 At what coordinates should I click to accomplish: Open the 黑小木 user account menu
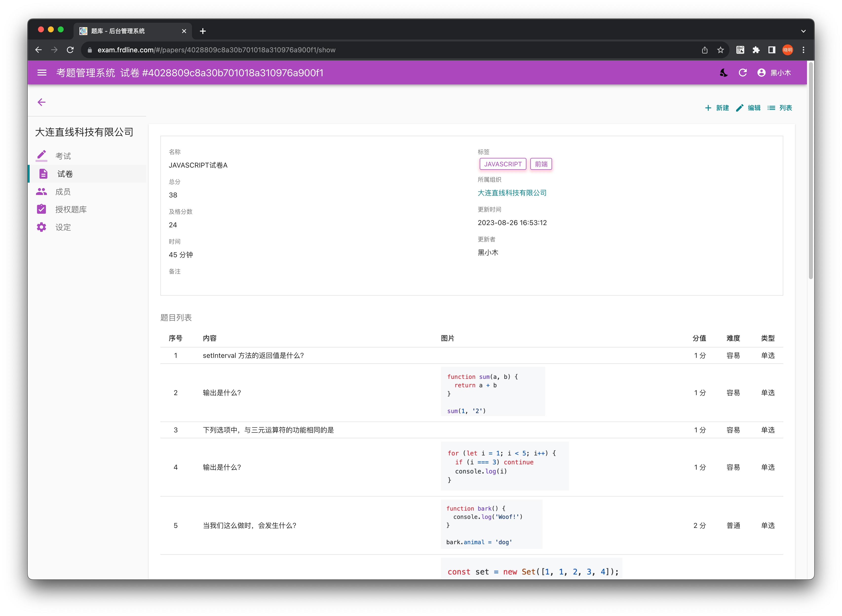coord(774,73)
